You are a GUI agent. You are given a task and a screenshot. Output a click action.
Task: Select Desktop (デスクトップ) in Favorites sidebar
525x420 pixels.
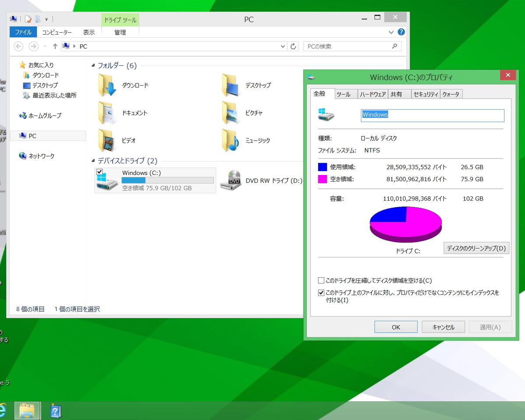[x=45, y=85]
